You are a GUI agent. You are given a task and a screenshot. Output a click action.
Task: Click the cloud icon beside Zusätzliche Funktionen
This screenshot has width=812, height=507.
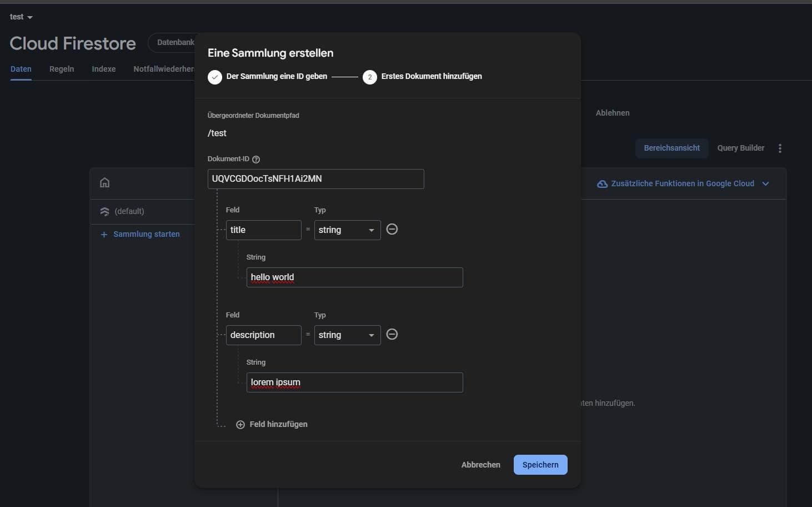[x=602, y=183]
